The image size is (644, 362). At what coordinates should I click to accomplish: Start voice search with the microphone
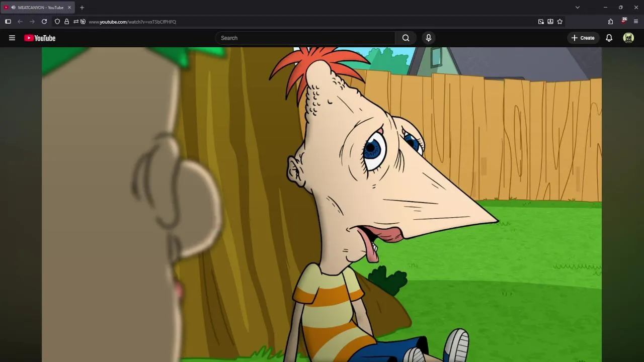[x=429, y=38]
